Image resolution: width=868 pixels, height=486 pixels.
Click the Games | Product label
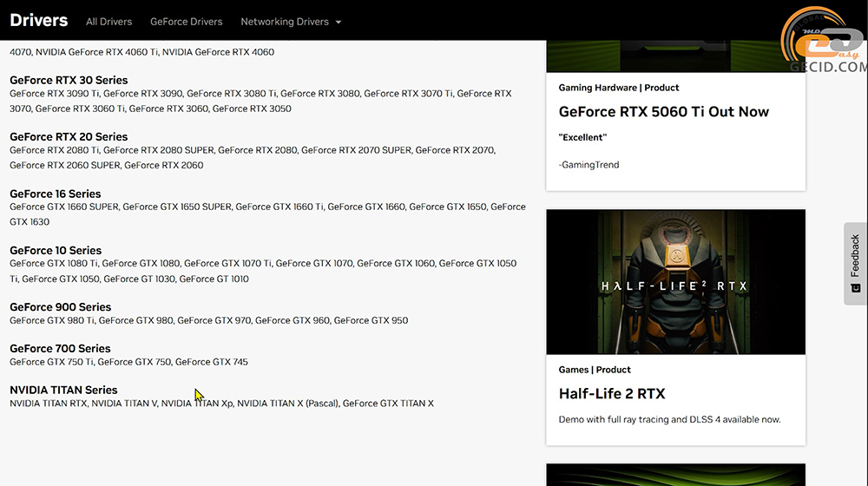pyautogui.click(x=595, y=370)
